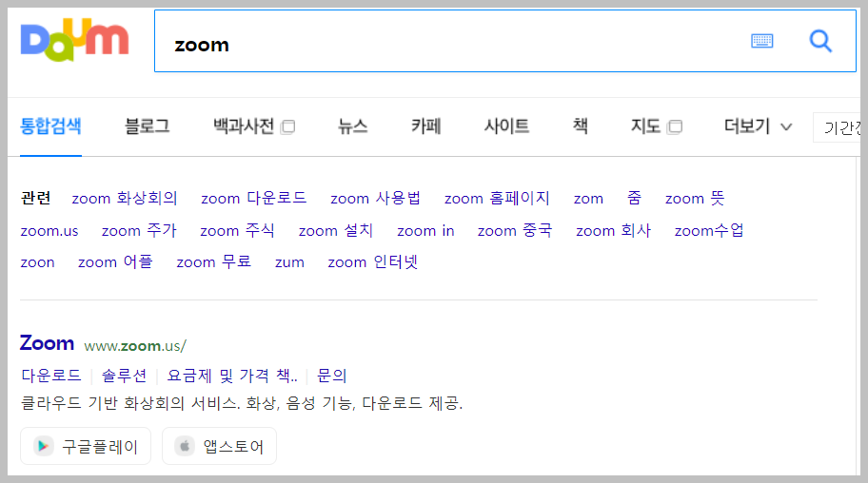This screenshot has width=868, height=483.
Task: Open the 문의 sublink
Action: click(331, 376)
